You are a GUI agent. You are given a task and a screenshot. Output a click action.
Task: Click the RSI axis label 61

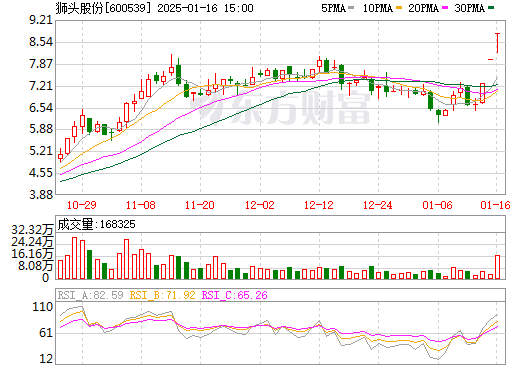pos(46,333)
